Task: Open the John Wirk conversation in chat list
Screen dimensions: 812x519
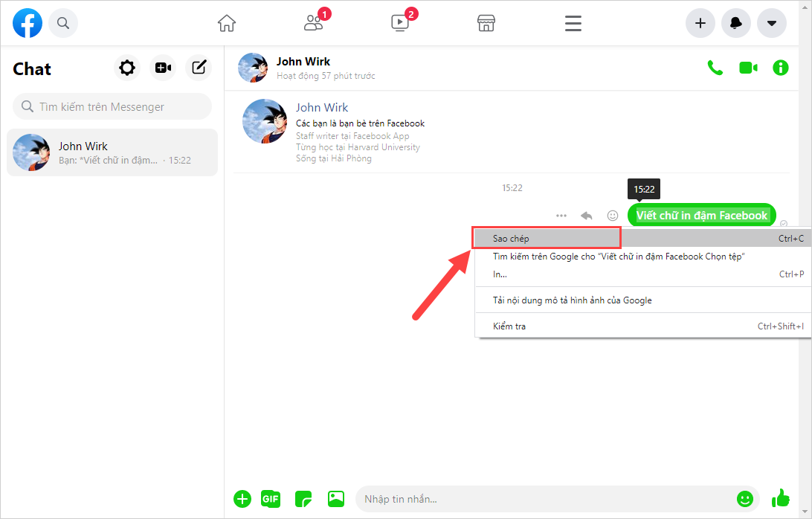Action: coord(112,152)
